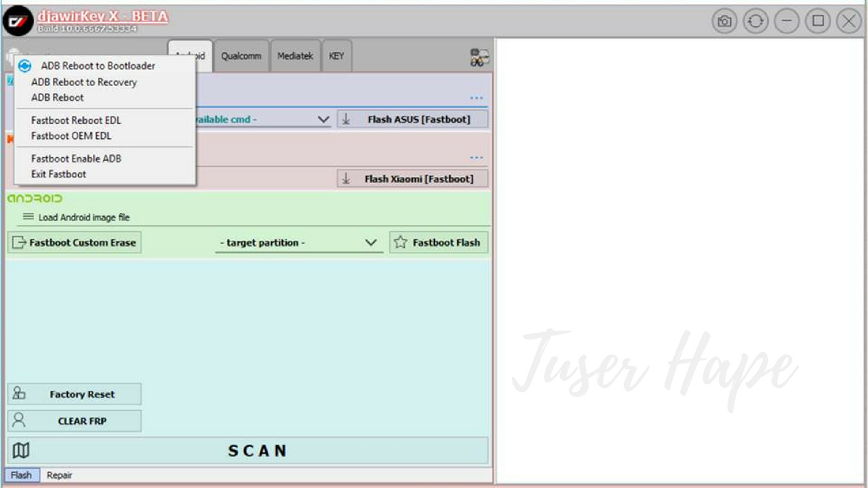Minimize the djawirKey window
Screen dimensions: 868x488
(787, 21)
